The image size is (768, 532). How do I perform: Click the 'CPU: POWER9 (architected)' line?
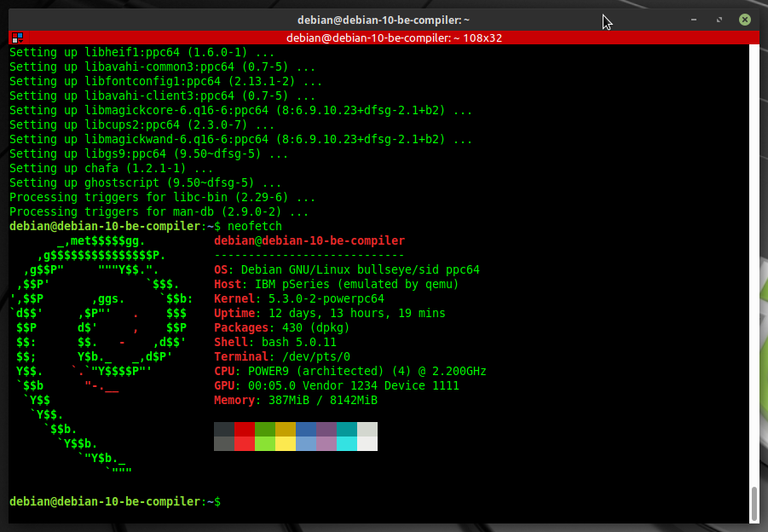(x=350, y=371)
